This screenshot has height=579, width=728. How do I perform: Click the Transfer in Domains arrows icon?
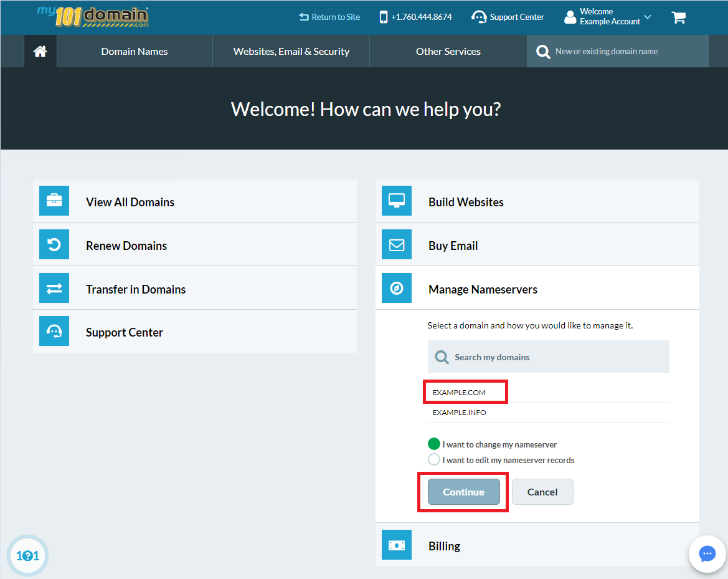click(54, 288)
